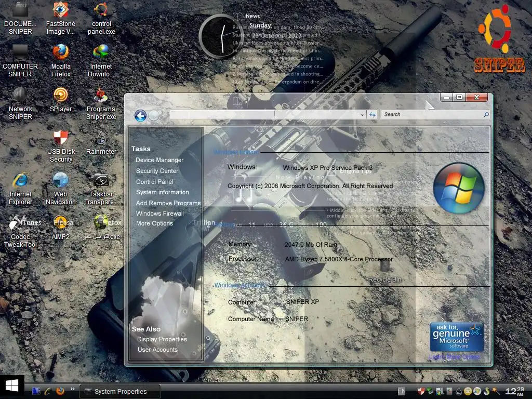Viewport: 532px width, 399px height.
Task: Select '2047.0 Mb Of Ram' text
Action: pyautogui.click(x=311, y=245)
